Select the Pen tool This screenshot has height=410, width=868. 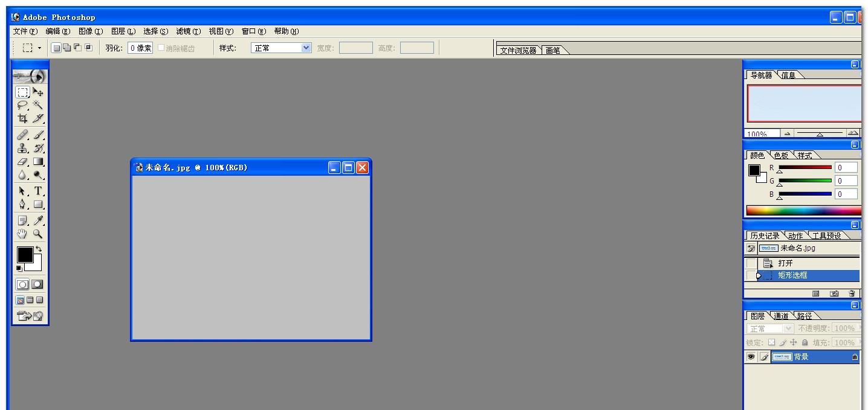click(x=22, y=204)
